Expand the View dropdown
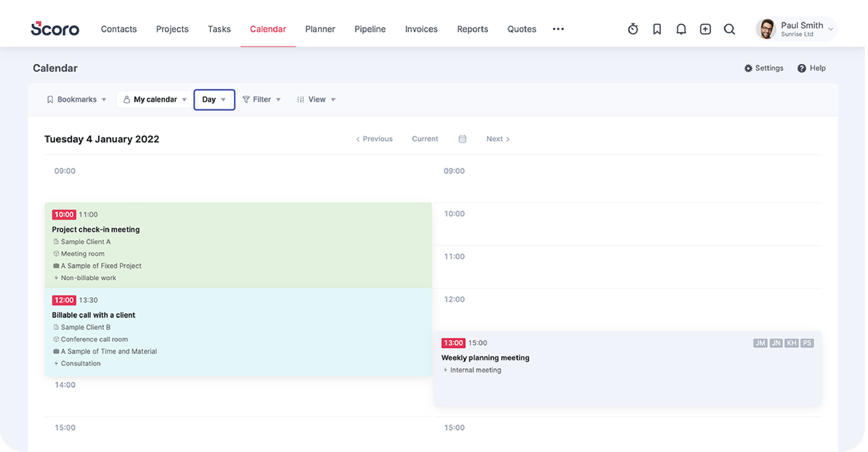 coord(316,100)
